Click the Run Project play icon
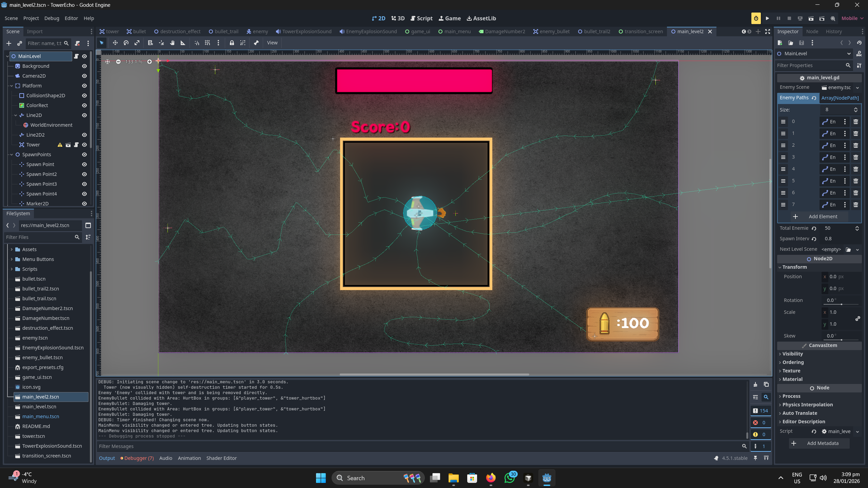This screenshot has height=488, width=868. click(x=768, y=18)
